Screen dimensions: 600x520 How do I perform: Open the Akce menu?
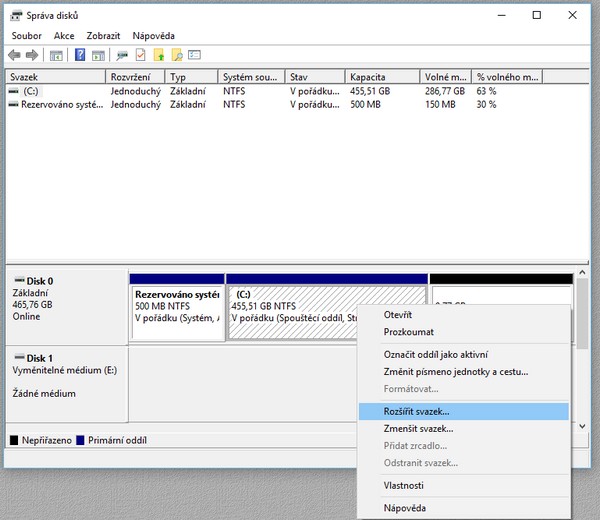pyautogui.click(x=64, y=35)
